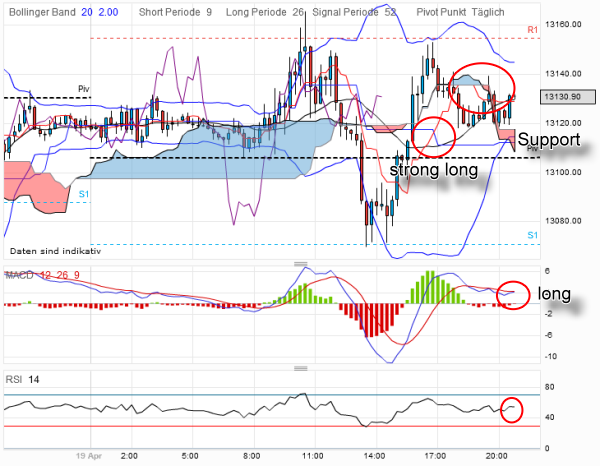Click the MACD axis value -6
Image resolution: width=600 pixels, height=466 pixels.
coord(548,335)
